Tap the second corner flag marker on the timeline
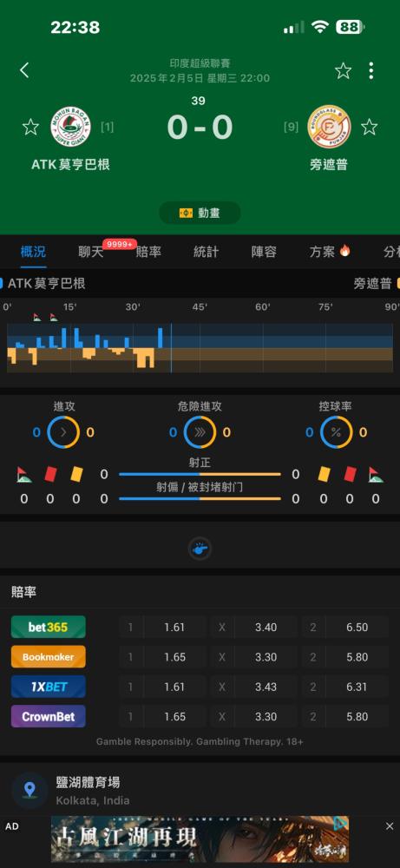The height and width of the screenshot is (868, 400). (x=53, y=317)
